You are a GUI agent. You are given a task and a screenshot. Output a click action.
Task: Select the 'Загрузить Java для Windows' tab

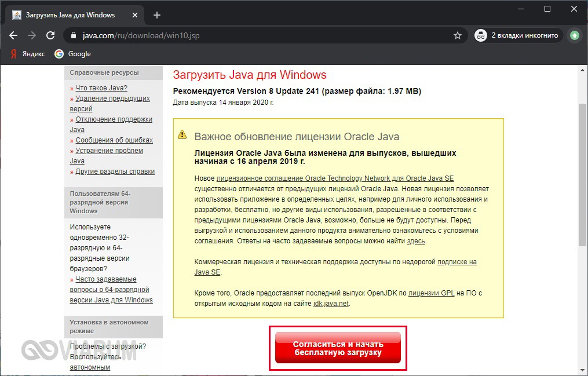click(x=70, y=15)
